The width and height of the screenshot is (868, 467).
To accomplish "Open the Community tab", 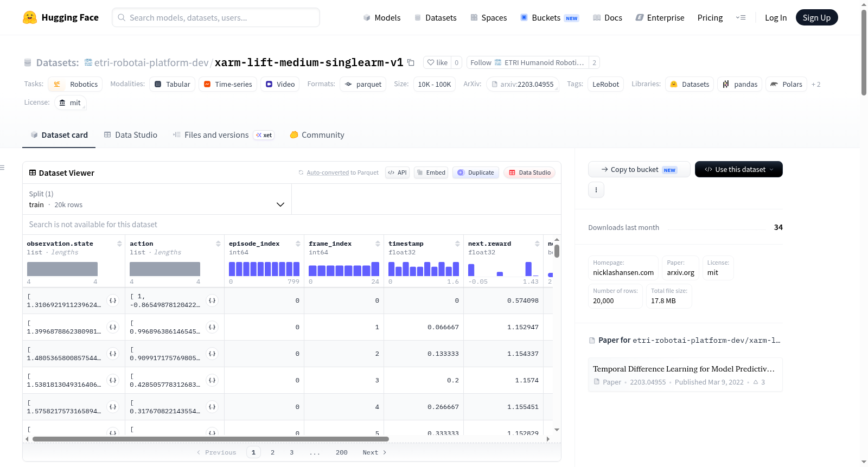I will pos(317,135).
